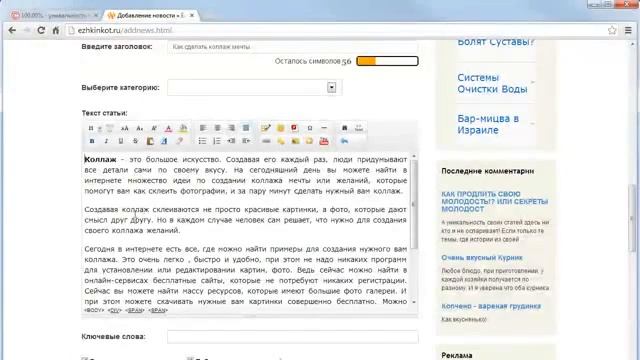
Task: Open the text color picker (red A)
Action: [168, 128]
